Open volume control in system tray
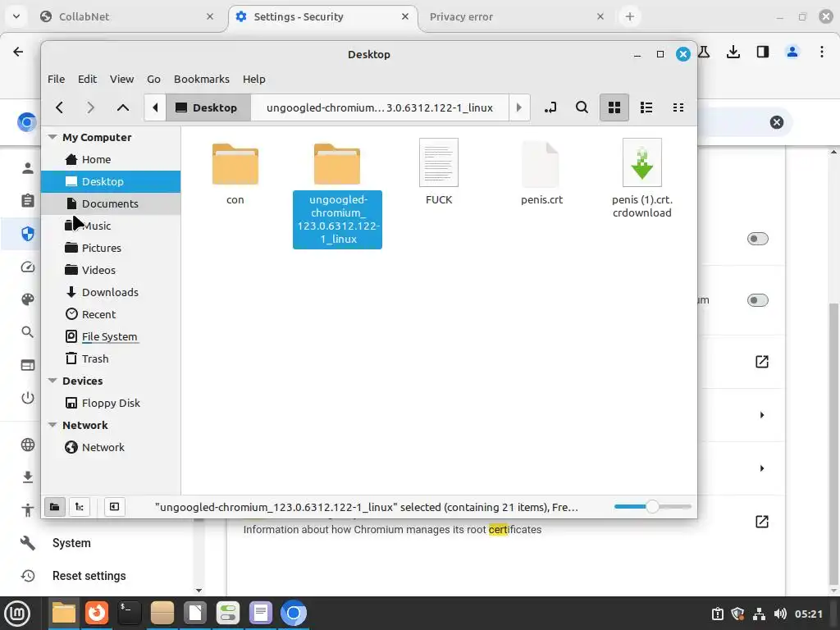Screen dimensions: 840x630 coord(781,614)
